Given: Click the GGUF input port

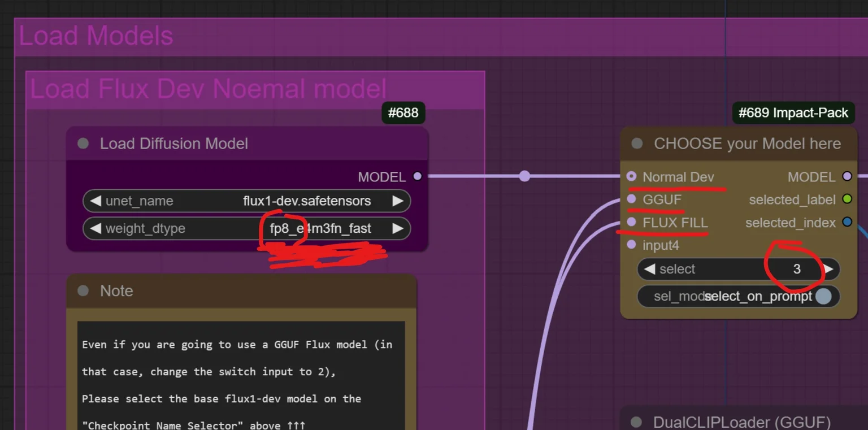Looking at the screenshot, I should point(631,199).
